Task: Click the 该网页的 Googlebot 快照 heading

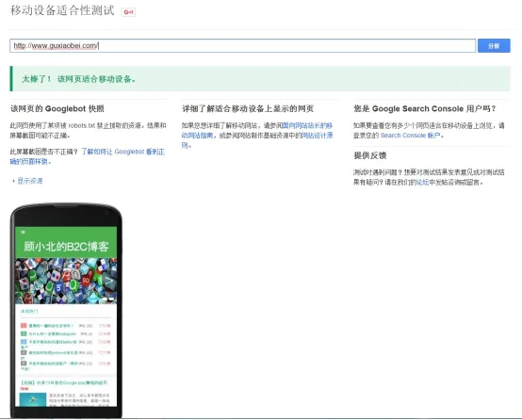Action: pos(57,108)
